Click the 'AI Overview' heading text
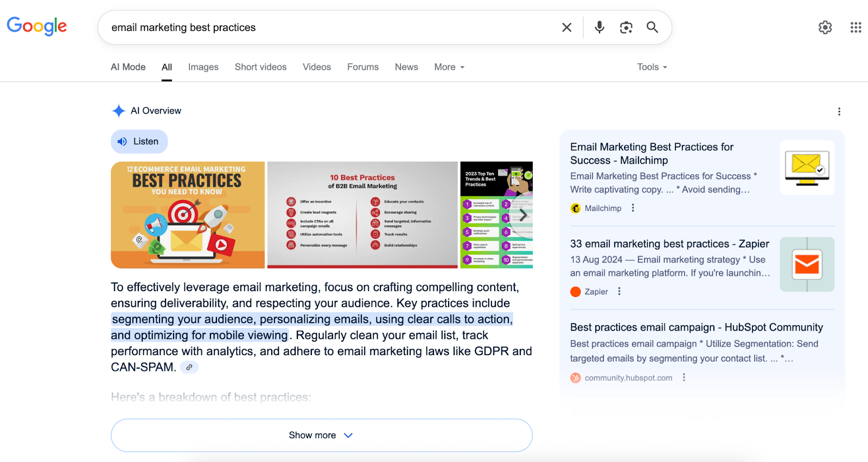This screenshot has height=462, width=868. (x=156, y=111)
